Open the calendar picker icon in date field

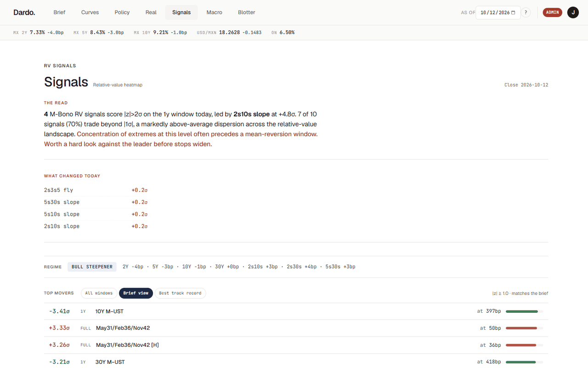[x=513, y=12]
